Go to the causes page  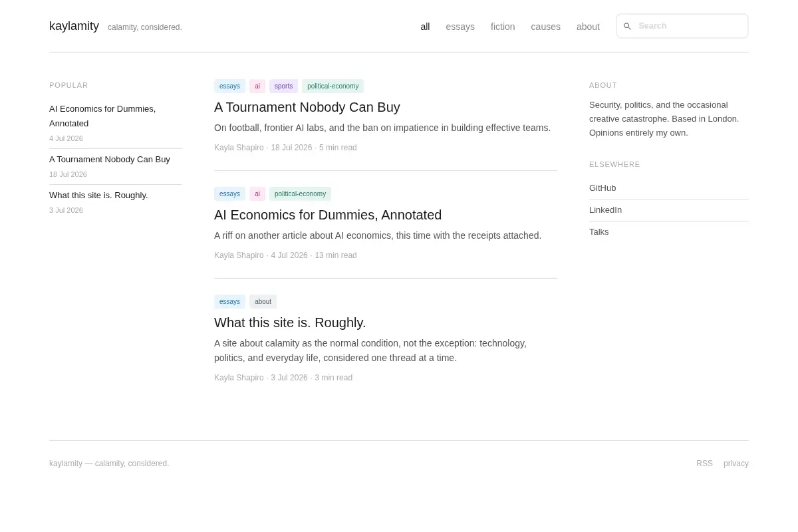coord(545,27)
